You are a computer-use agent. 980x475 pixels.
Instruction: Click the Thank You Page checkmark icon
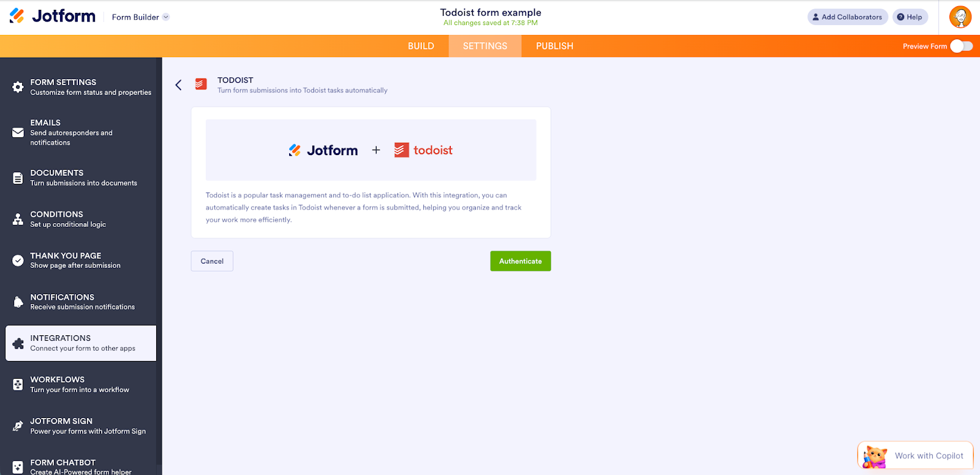click(x=18, y=260)
